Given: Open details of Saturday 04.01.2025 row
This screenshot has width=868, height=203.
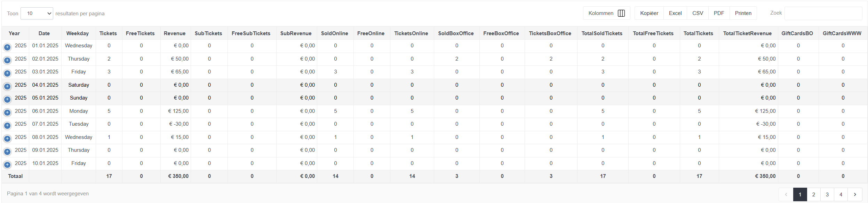Looking at the screenshot, I should point(7,86).
